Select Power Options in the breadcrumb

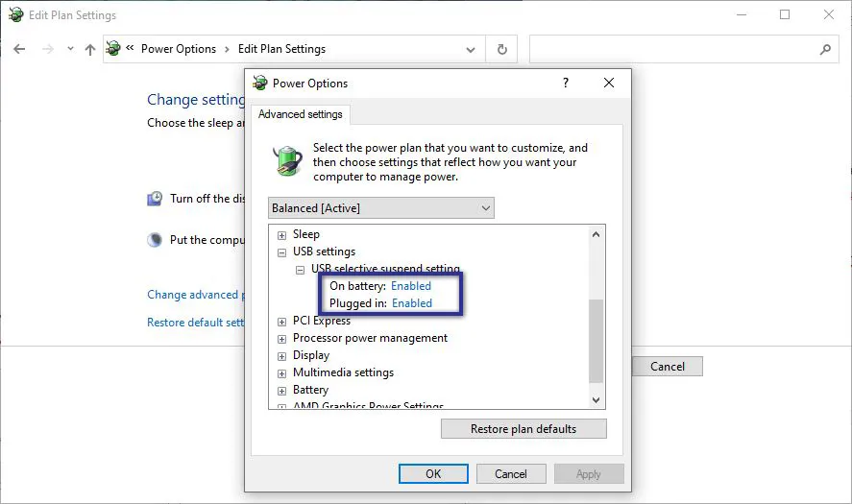click(x=179, y=49)
